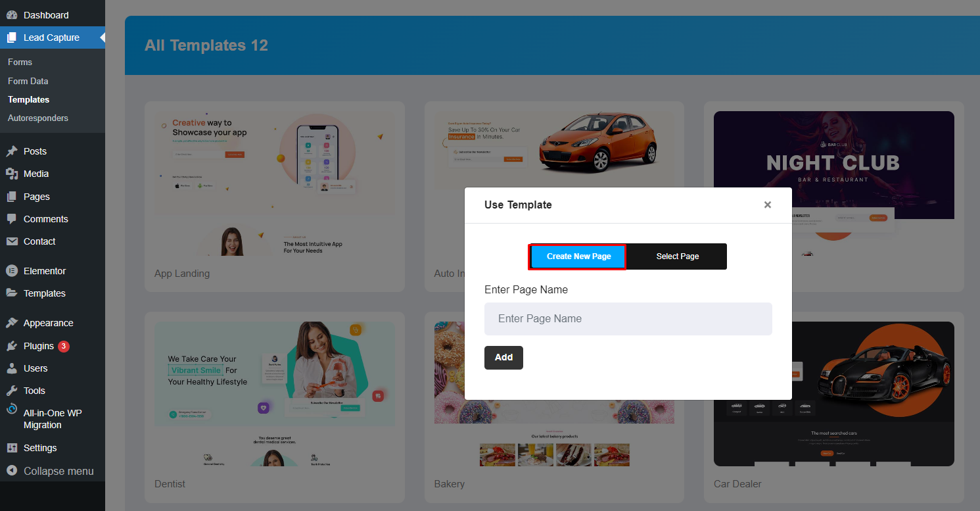Click the Bakery template label
This screenshot has height=511, width=980.
[x=450, y=484]
